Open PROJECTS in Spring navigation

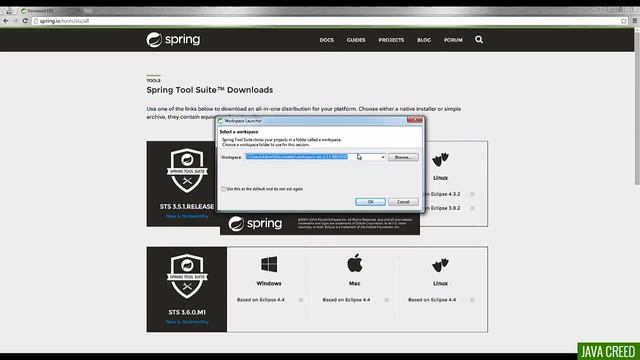coord(391,40)
